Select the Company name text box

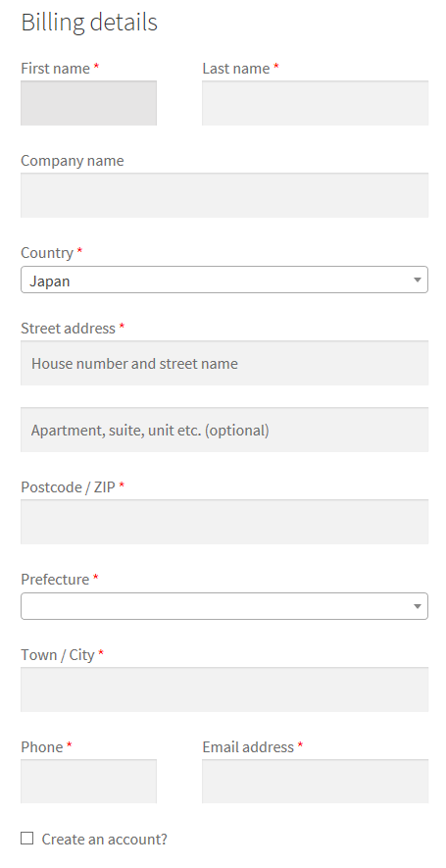coord(224,195)
